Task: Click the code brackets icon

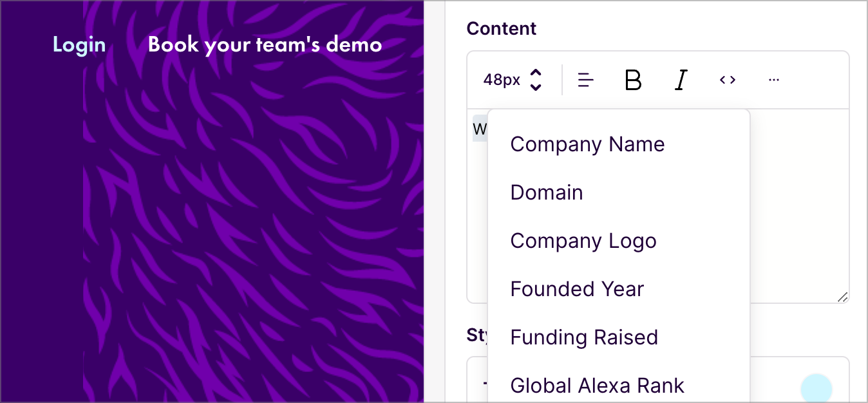Action: 728,80
